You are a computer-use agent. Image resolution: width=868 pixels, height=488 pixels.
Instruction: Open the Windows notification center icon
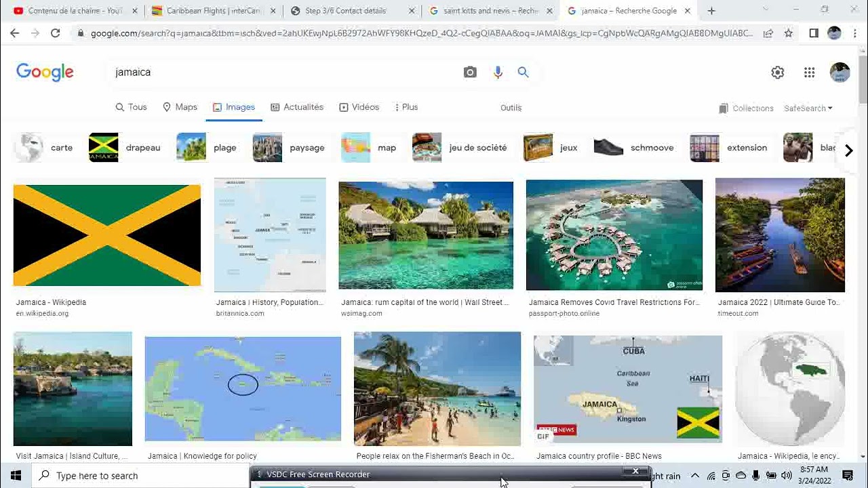coord(847,476)
